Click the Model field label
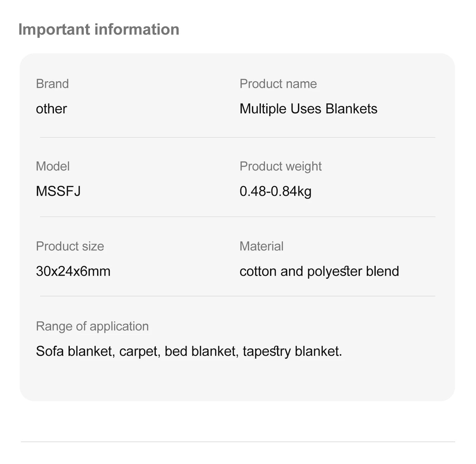This screenshot has height=464, width=476. pyautogui.click(x=53, y=166)
